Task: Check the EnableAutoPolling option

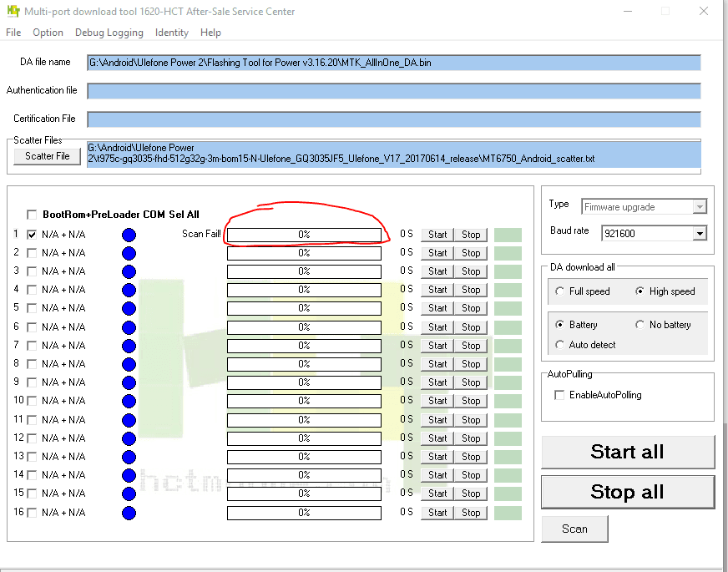Action: click(x=559, y=395)
